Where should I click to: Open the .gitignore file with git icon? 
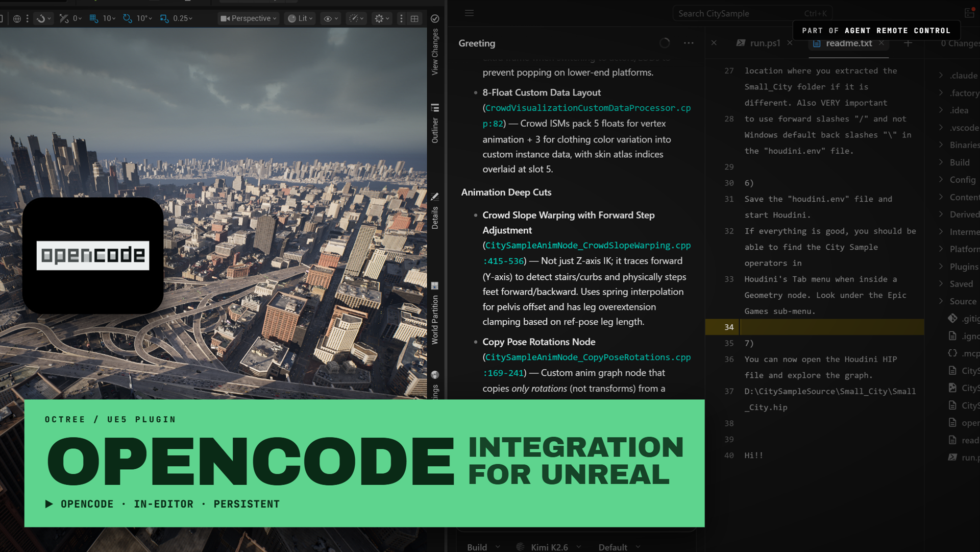(x=964, y=318)
